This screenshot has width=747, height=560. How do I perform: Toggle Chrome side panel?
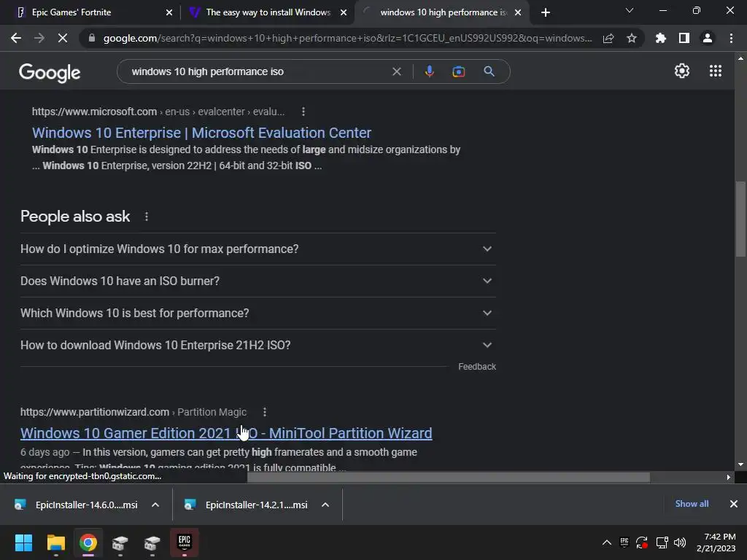pos(684,38)
